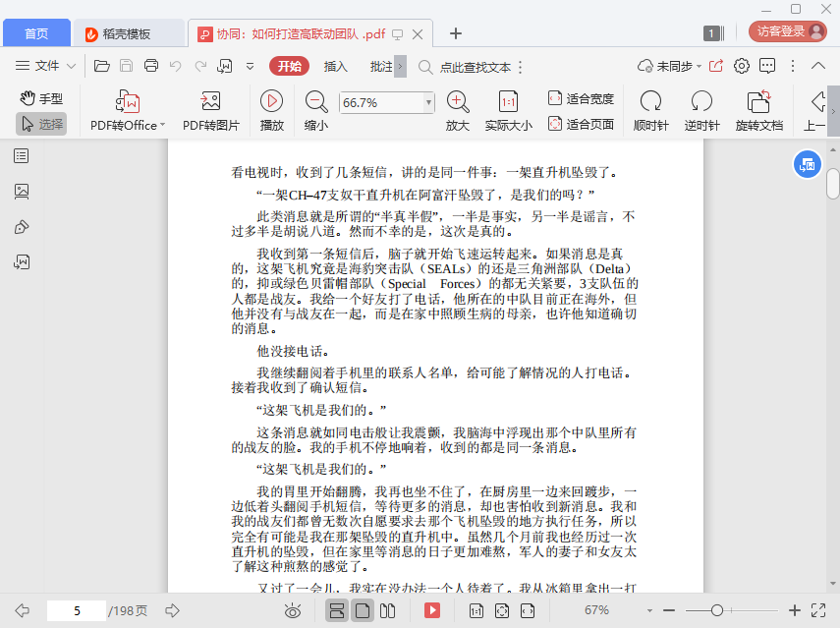Open floating PDF convert blue button
The width and height of the screenshot is (840, 628).
[x=808, y=164]
